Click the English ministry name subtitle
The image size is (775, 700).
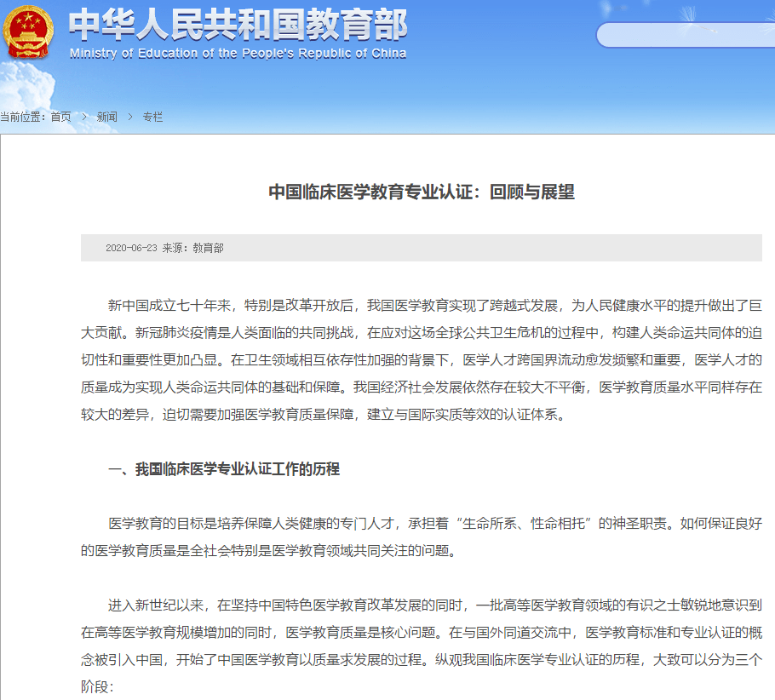coord(237,53)
